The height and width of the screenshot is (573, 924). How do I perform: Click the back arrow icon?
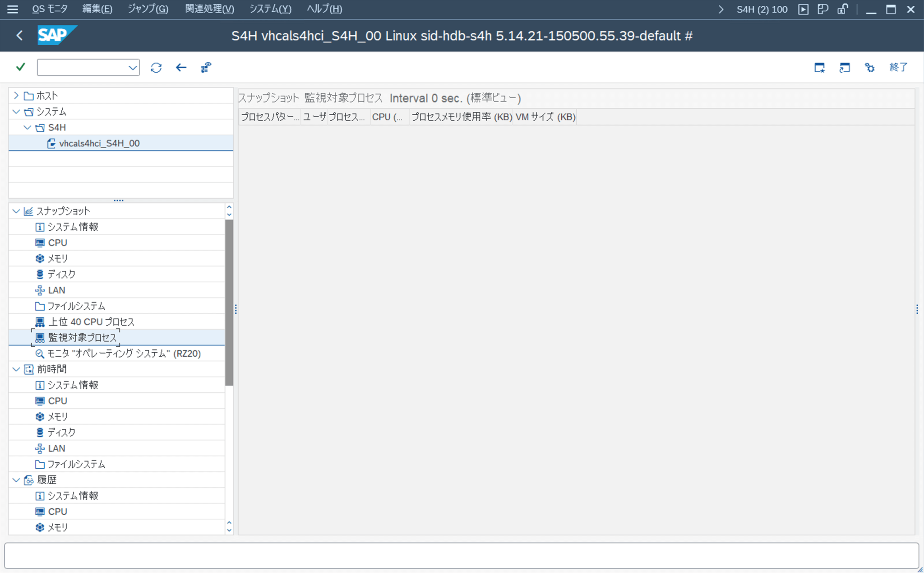click(x=181, y=67)
